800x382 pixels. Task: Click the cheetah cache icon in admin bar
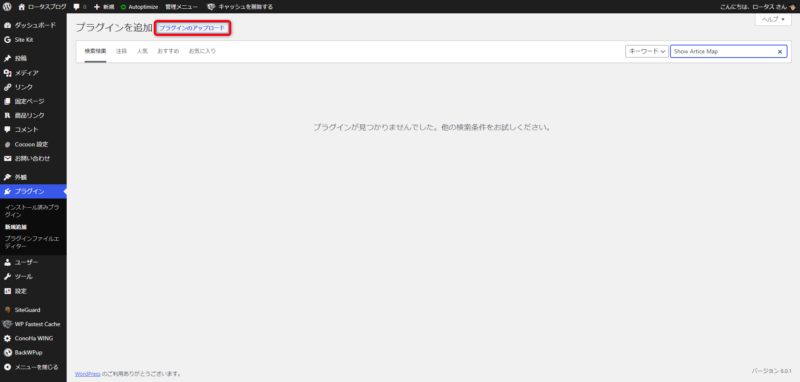coord(211,7)
